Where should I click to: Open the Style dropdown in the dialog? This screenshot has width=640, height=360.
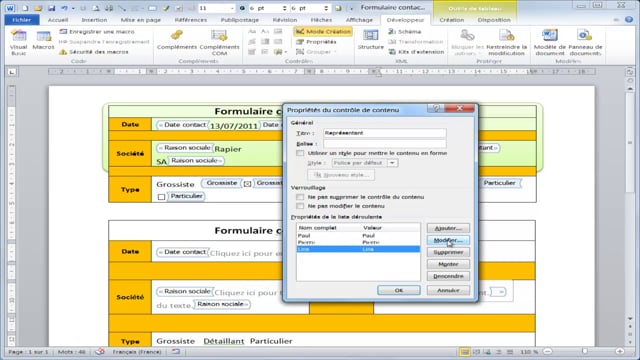pyautogui.click(x=392, y=163)
